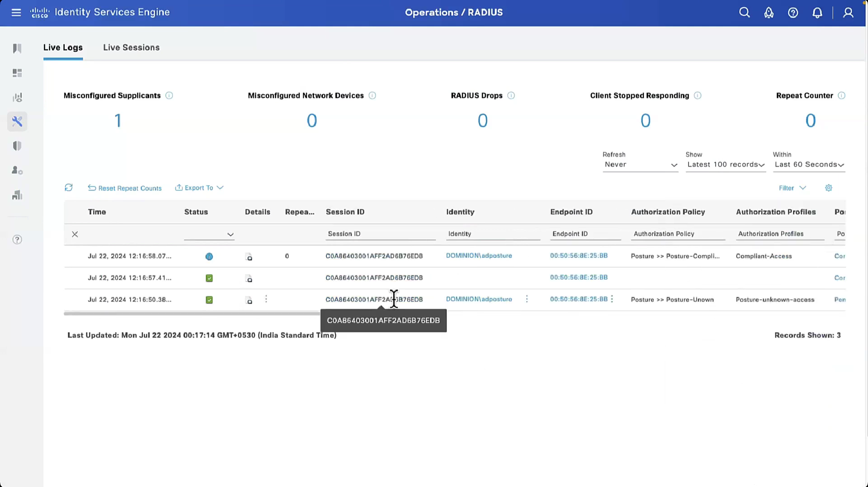Expand the Status filter dropdown
The width and height of the screenshot is (868, 487).
209,234
